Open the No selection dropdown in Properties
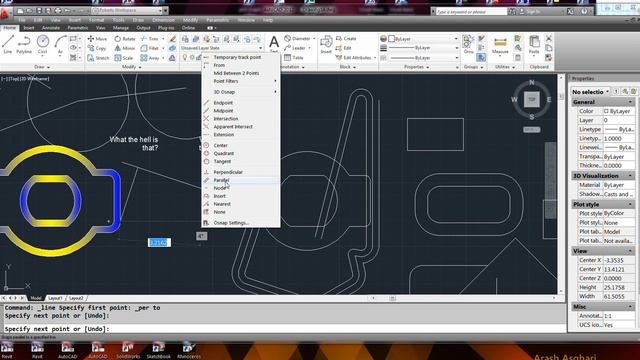 click(x=590, y=91)
